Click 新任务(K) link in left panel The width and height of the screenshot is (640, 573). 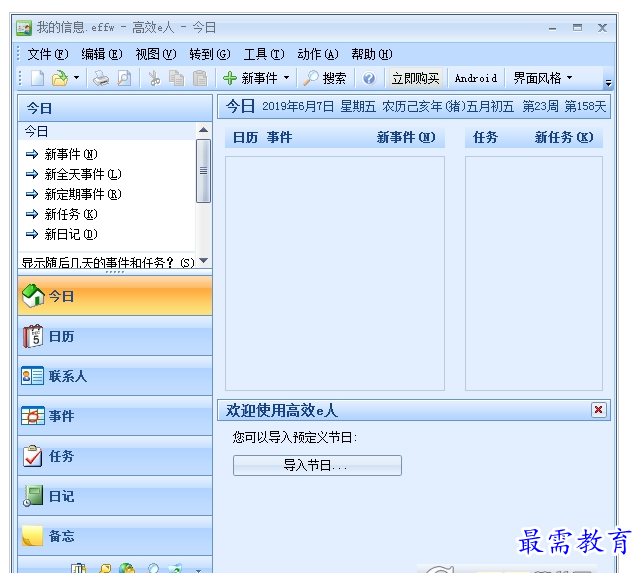(71, 214)
